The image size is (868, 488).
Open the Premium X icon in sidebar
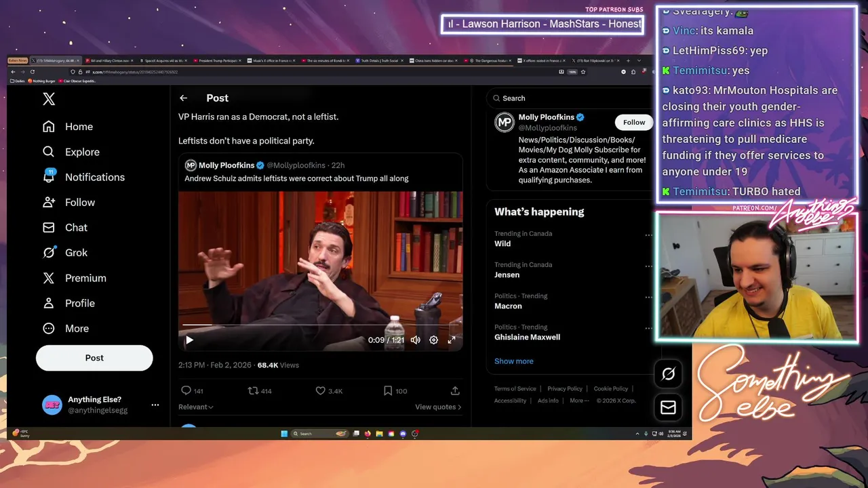tap(49, 278)
